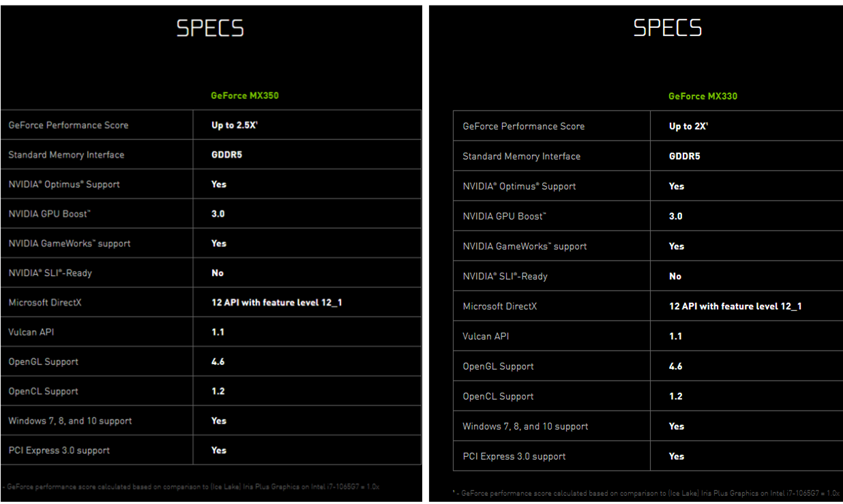Click NVIDIA SLI-Ready row label in the MX330 table
The image size is (843, 504).
(505, 276)
